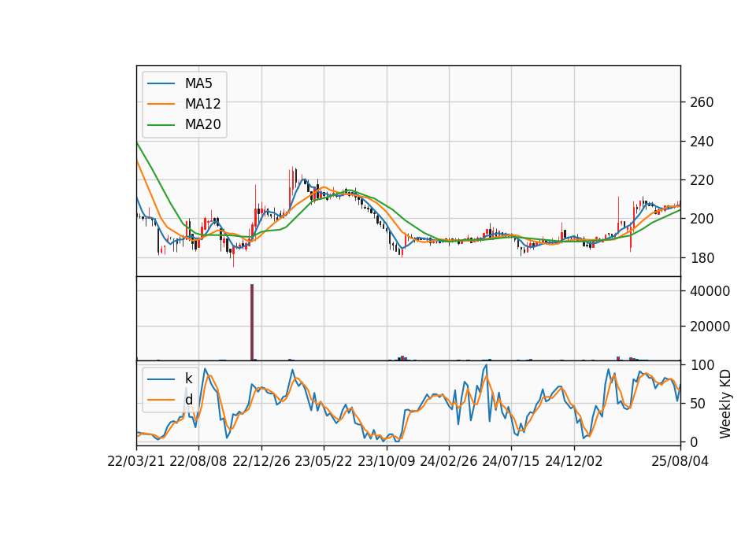Click the 40000 volume axis label
The image size is (756, 543).
pos(710,291)
